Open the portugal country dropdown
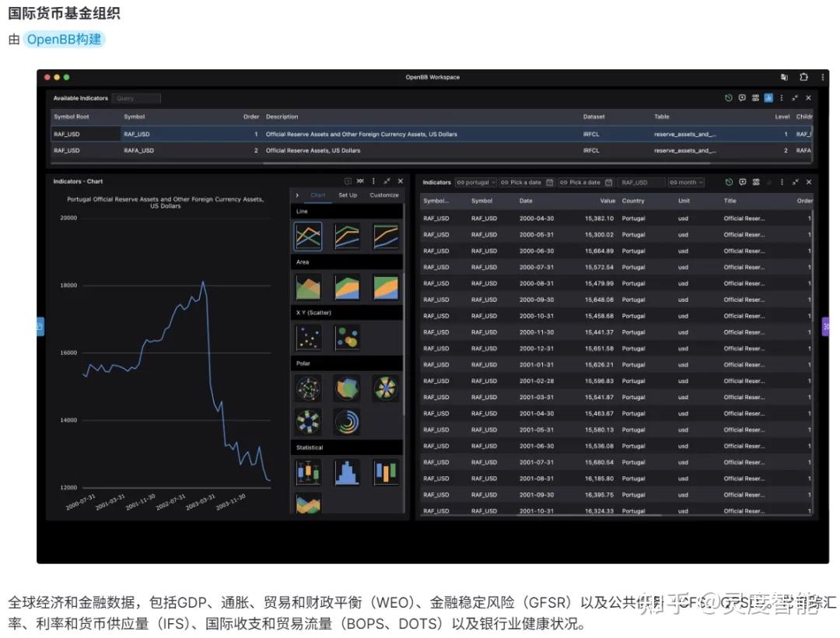The height and width of the screenshot is (638, 840). 477,182
